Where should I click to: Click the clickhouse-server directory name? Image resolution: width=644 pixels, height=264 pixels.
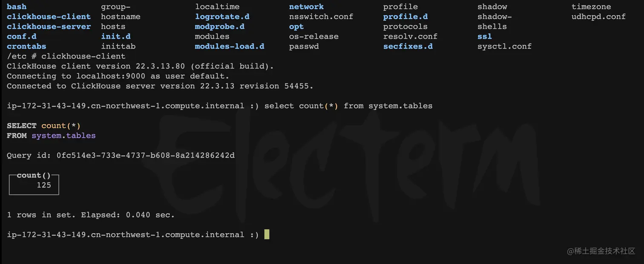point(49,26)
